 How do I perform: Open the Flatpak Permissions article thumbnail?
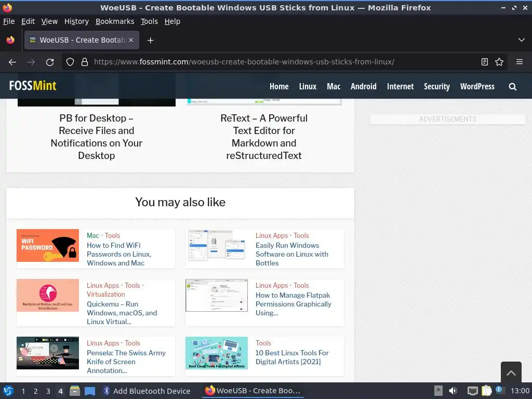pyautogui.click(x=217, y=295)
